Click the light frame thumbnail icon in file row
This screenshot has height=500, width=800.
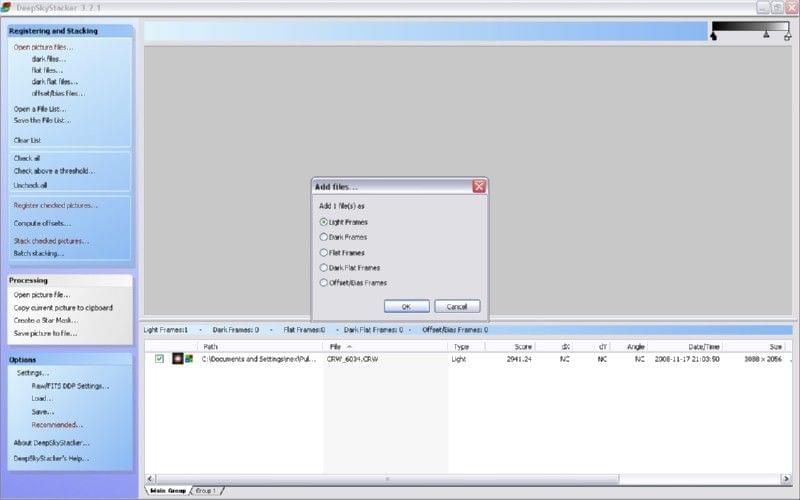[177, 359]
